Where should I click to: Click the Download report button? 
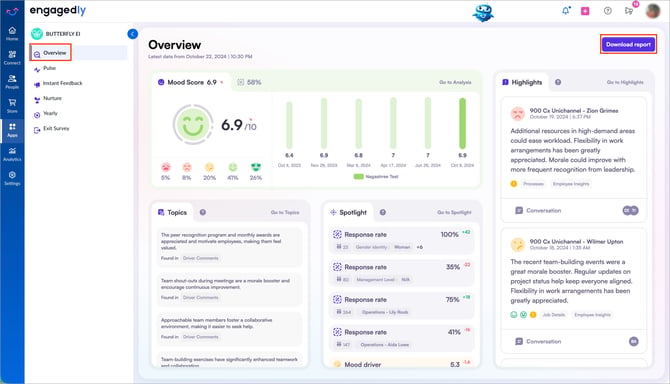[628, 44]
